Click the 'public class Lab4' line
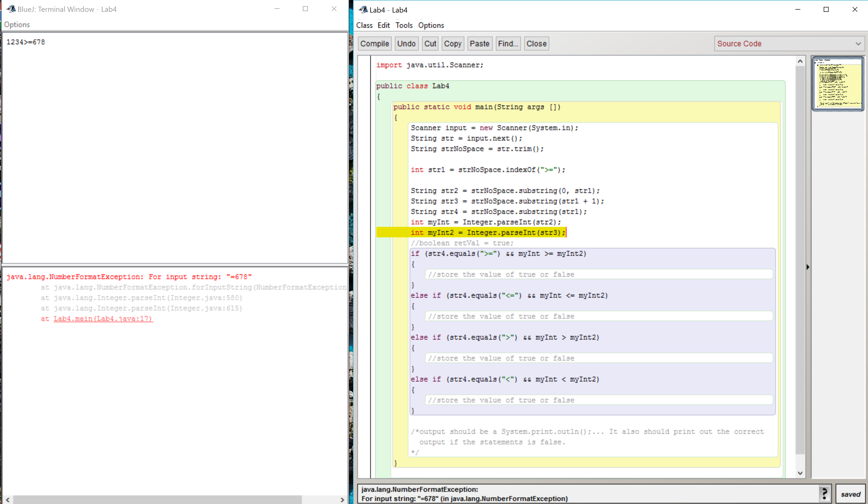This screenshot has width=868, height=504. pos(413,86)
